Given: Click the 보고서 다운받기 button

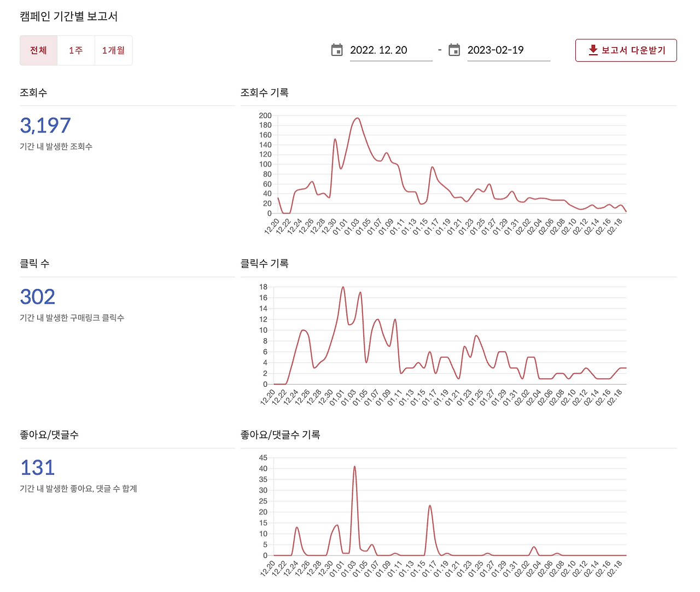Looking at the screenshot, I should pos(626,50).
